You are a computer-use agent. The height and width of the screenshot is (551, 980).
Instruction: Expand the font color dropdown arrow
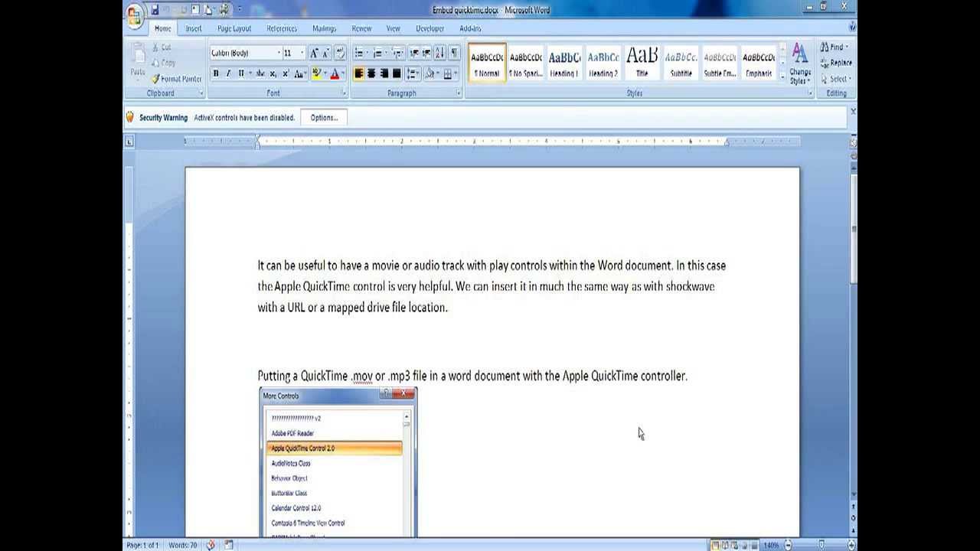(344, 73)
